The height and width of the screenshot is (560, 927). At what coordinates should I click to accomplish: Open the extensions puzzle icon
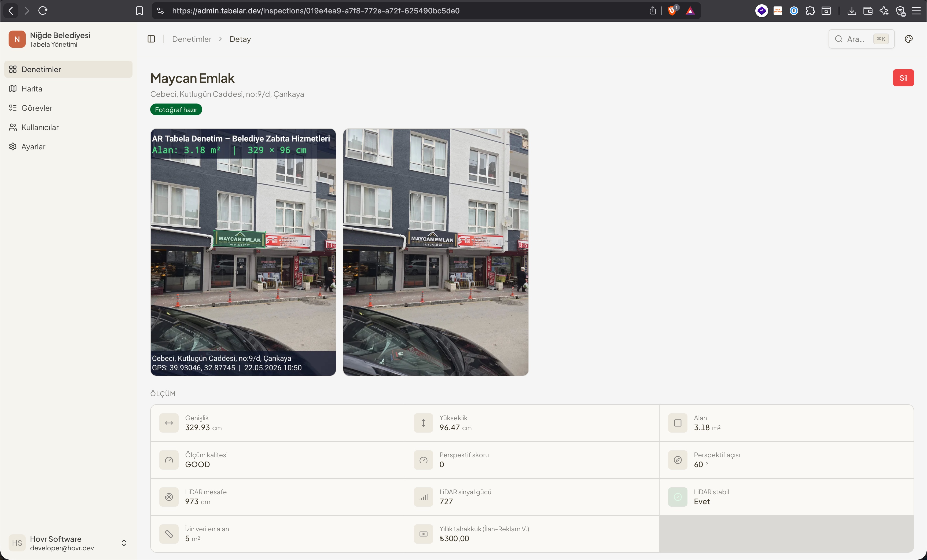(x=810, y=10)
